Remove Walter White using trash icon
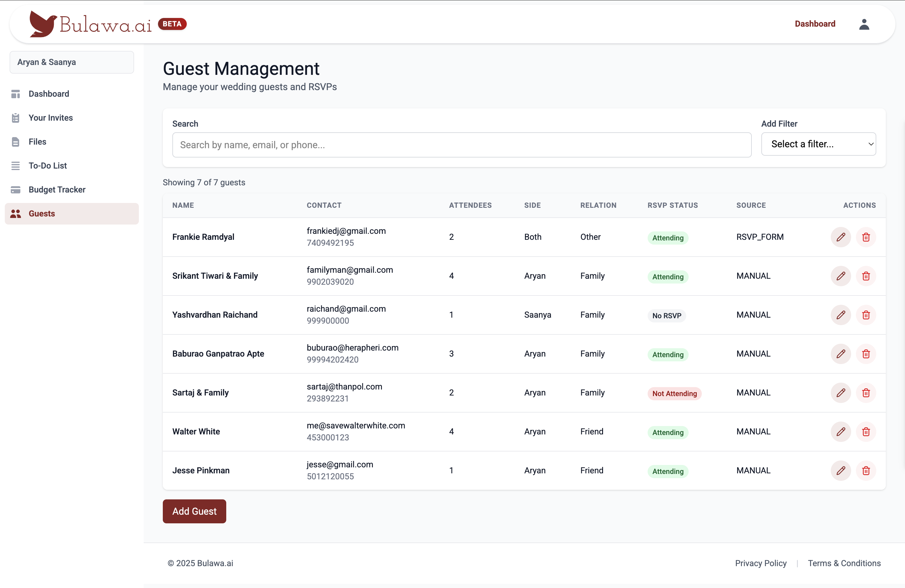905x588 pixels. click(866, 432)
